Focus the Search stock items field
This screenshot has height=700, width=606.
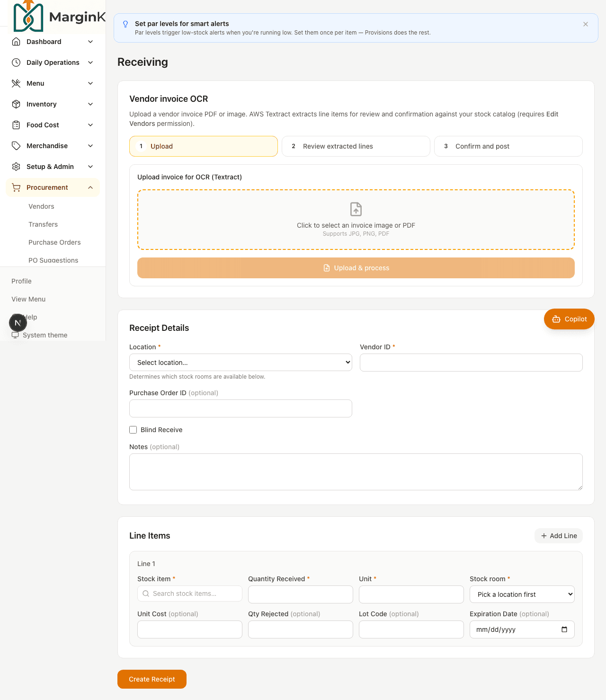pyautogui.click(x=190, y=594)
